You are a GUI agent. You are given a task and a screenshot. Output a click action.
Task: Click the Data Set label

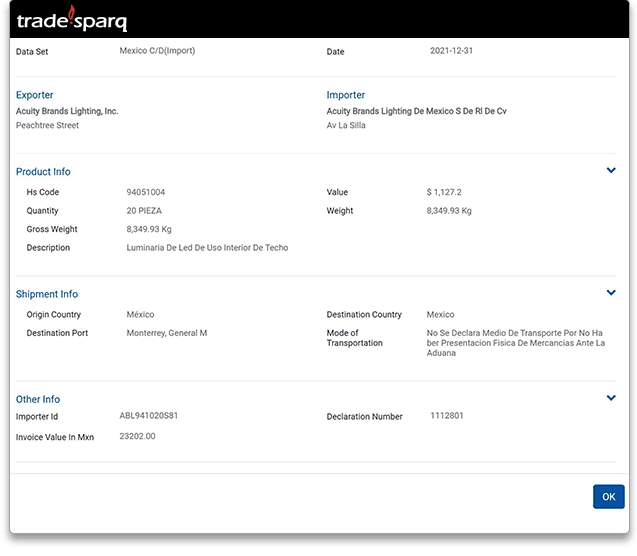[x=32, y=52]
